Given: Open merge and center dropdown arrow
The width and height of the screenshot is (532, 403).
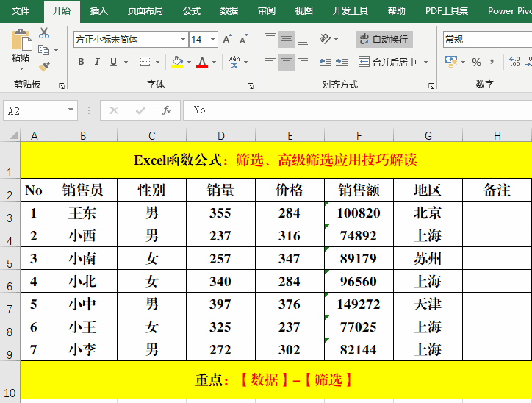Looking at the screenshot, I should point(425,62).
